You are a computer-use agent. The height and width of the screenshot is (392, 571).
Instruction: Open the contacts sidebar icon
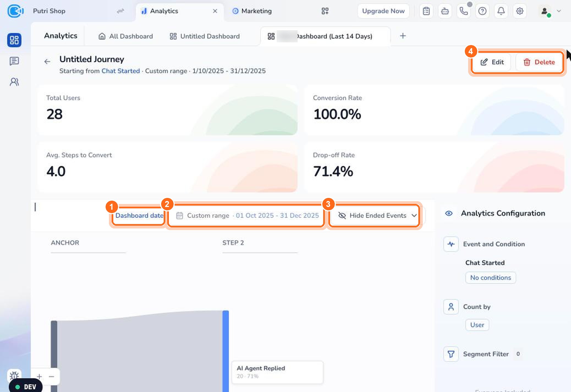pyautogui.click(x=14, y=82)
